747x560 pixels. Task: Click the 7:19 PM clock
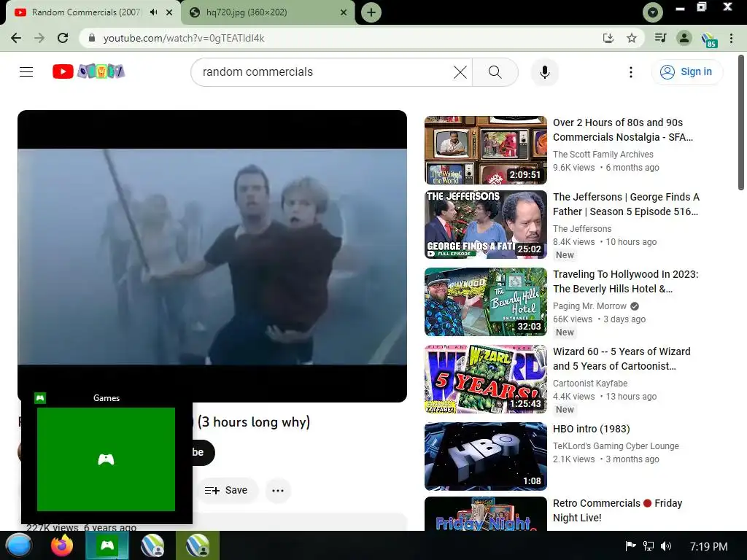(x=708, y=546)
